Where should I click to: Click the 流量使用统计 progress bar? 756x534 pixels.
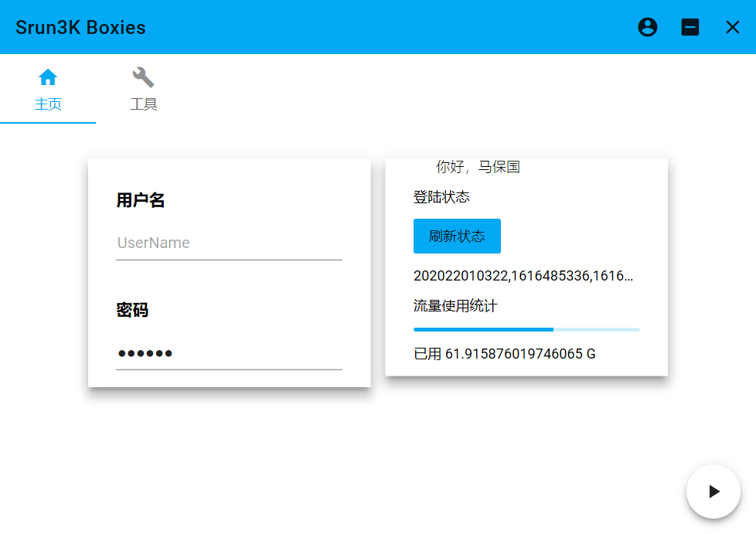[526, 329]
